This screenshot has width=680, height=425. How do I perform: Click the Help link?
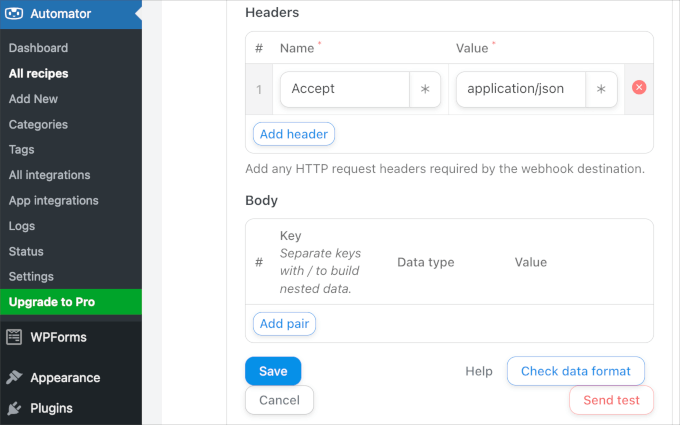point(479,371)
